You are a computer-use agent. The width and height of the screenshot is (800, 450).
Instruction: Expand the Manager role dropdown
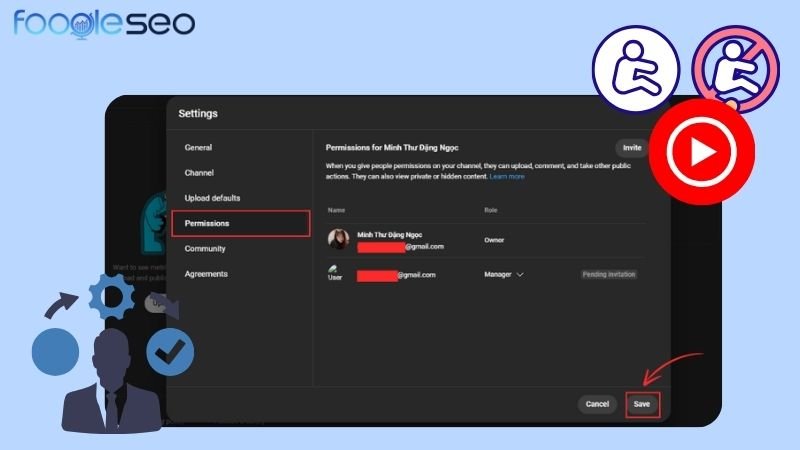(504, 274)
